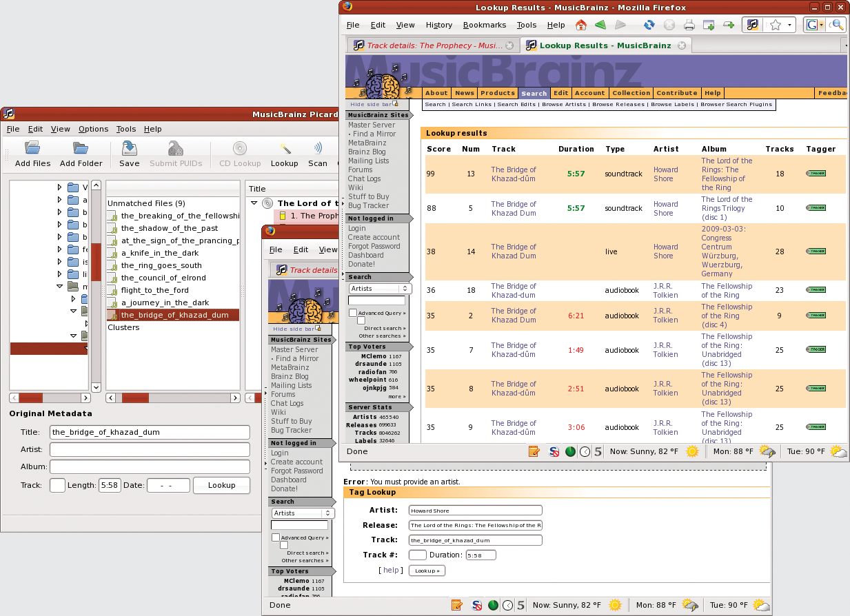
Task: Click Tagger icon for live score 38 row
Action: coord(816,251)
